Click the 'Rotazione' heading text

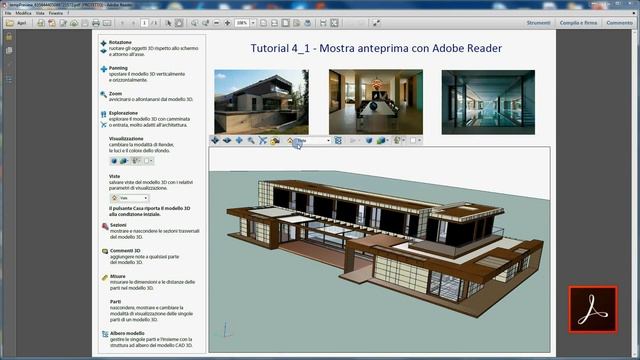[120, 42]
